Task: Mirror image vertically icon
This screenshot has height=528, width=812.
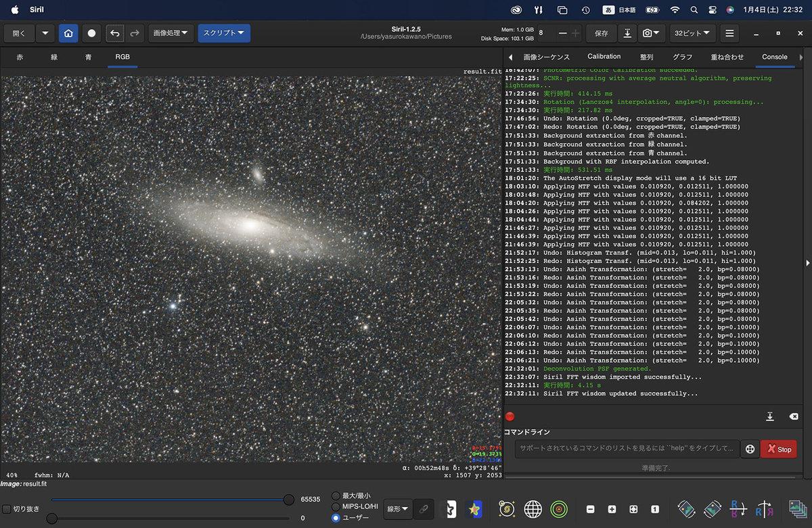Action: (765, 508)
